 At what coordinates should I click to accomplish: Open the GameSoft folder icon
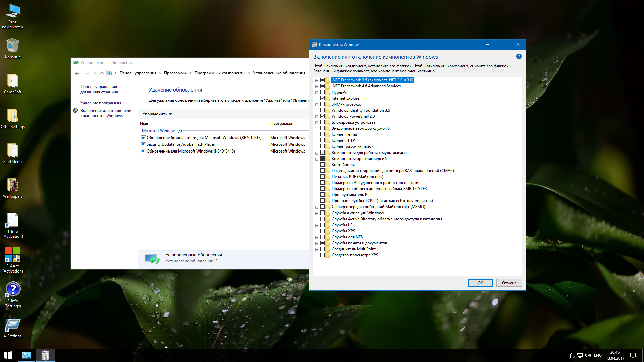coord(12,83)
